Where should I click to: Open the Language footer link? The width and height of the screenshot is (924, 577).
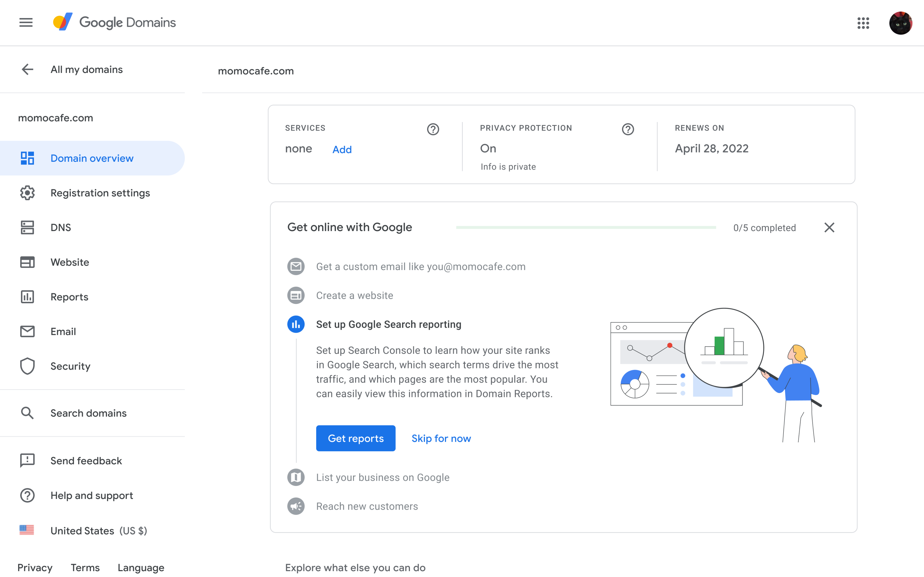coord(141,567)
